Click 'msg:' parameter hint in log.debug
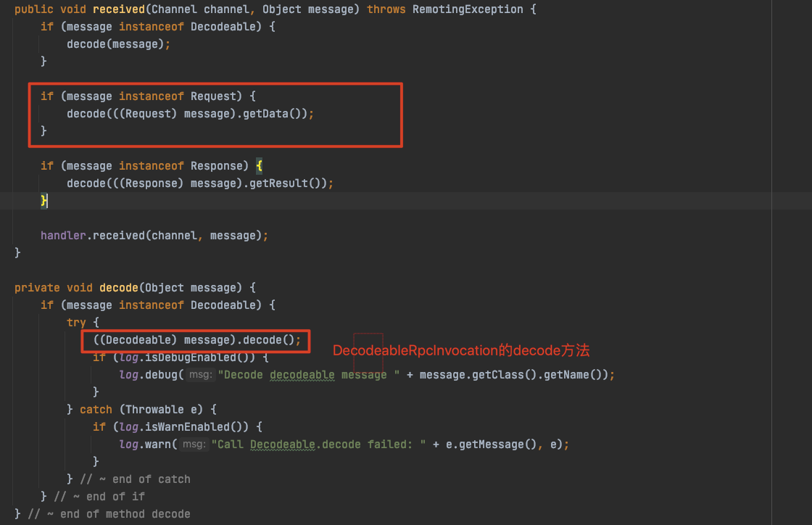 pyautogui.click(x=200, y=374)
